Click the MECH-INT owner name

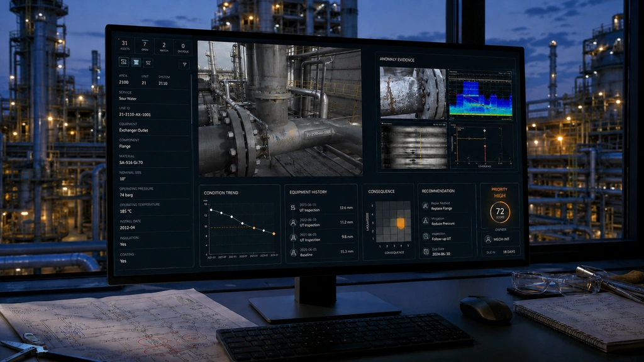(x=501, y=239)
